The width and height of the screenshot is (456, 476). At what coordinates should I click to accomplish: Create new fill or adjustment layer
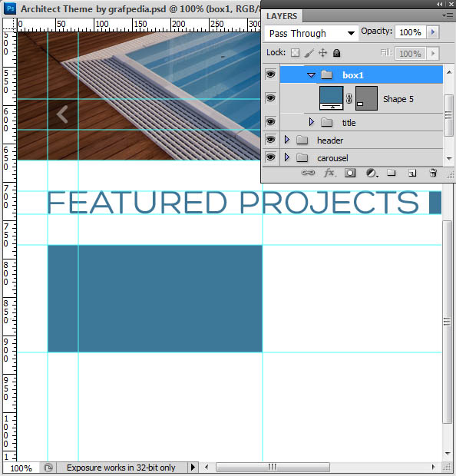372,173
